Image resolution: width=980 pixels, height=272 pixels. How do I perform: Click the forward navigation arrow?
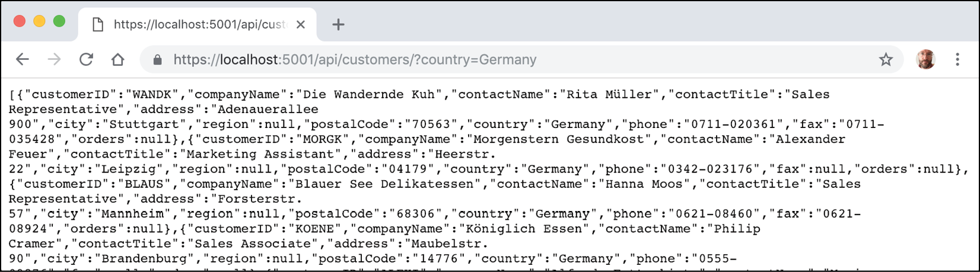tap(54, 59)
